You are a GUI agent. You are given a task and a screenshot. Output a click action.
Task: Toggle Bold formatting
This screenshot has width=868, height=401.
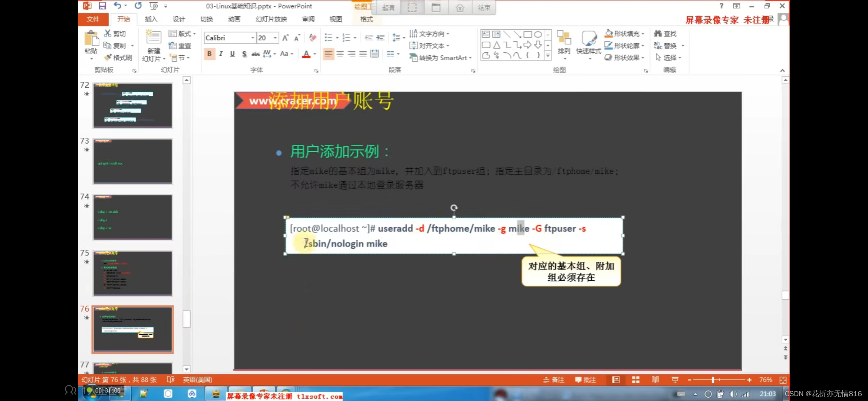coord(210,54)
